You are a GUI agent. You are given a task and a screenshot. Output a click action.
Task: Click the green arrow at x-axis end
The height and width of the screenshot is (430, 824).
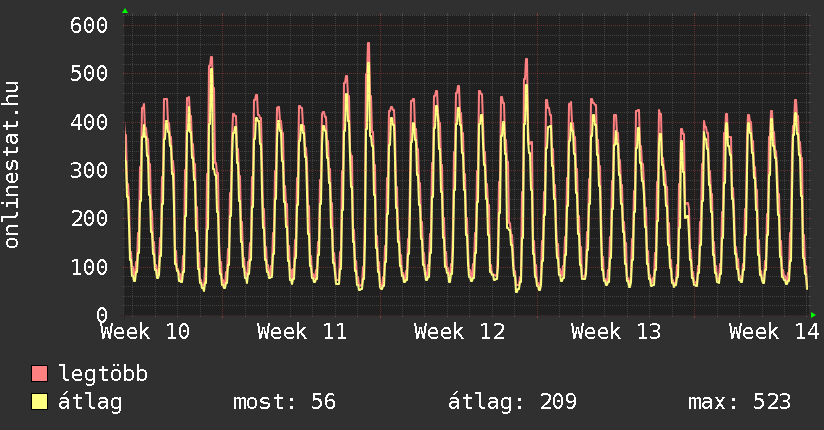(813, 315)
